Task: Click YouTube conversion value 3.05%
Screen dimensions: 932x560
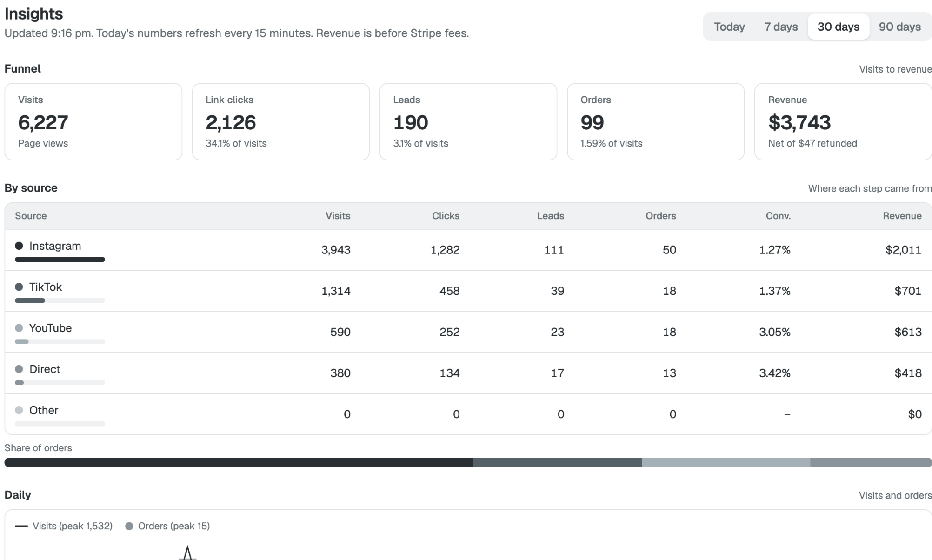Action: click(x=775, y=332)
